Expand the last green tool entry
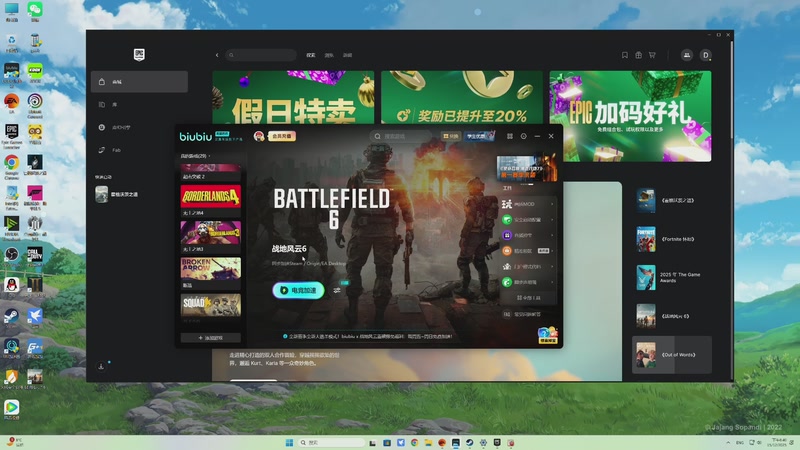 coord(528,282)
